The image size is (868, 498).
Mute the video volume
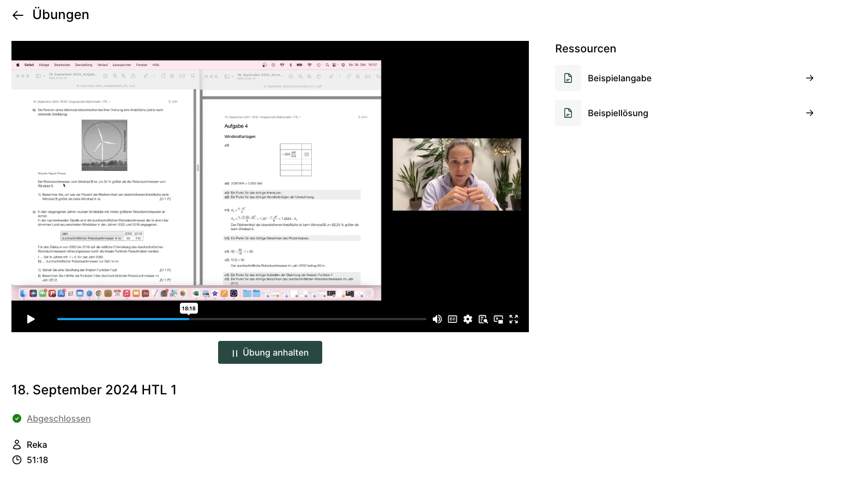(437, 319)
